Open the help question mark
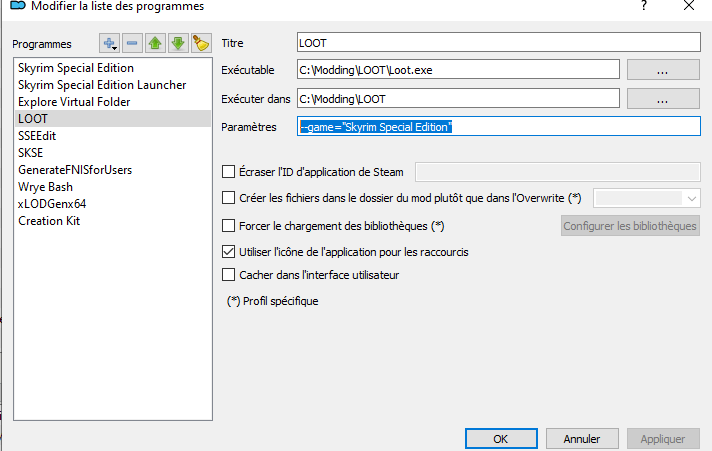This screenshot has width=712, height=451. [x=644, y=5]
